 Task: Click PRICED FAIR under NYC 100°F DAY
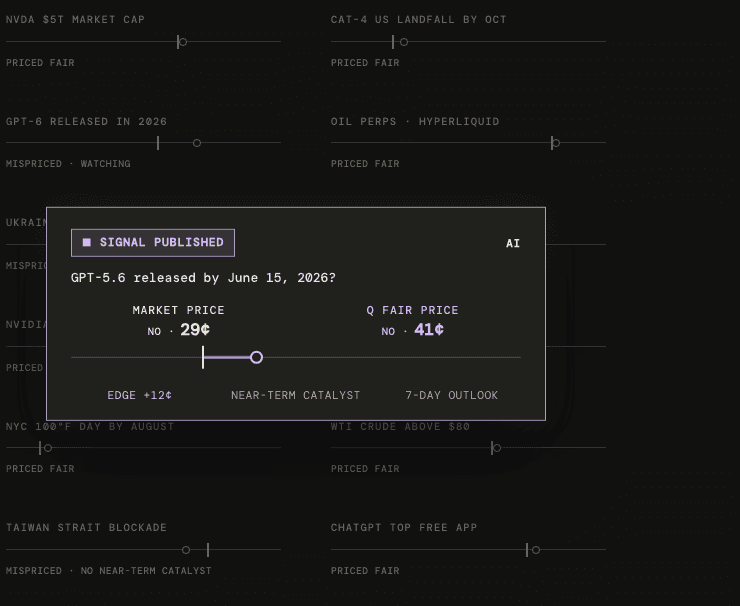[x=40, y=468]
